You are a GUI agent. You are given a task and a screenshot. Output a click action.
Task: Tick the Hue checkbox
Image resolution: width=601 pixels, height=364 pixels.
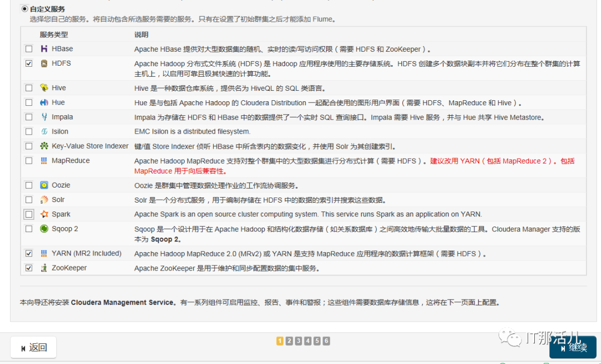[29, 102]
